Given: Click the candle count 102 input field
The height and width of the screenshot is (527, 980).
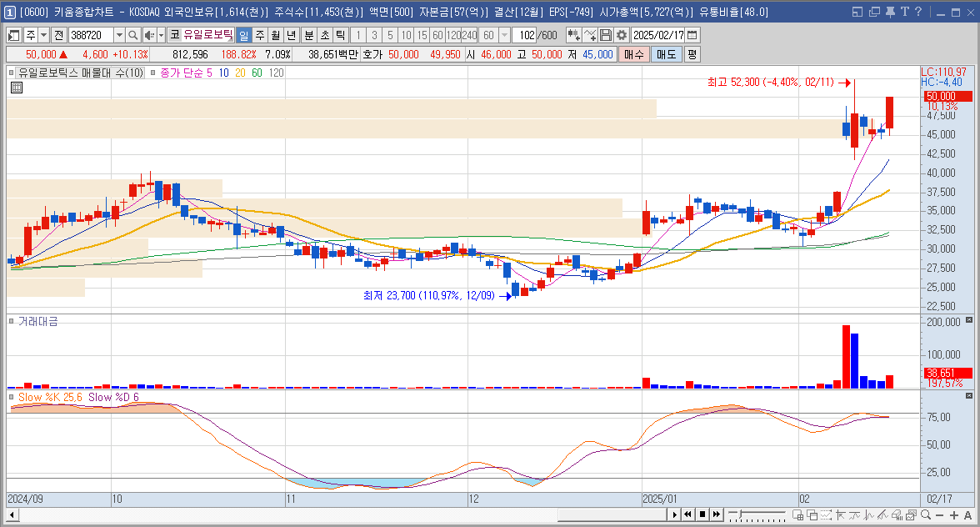Looking at the screenshot, I should [523, 36].
